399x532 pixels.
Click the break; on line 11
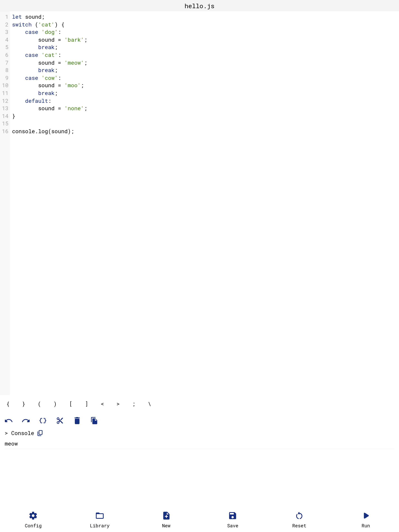pyautogui.click(x=48, y=93)
